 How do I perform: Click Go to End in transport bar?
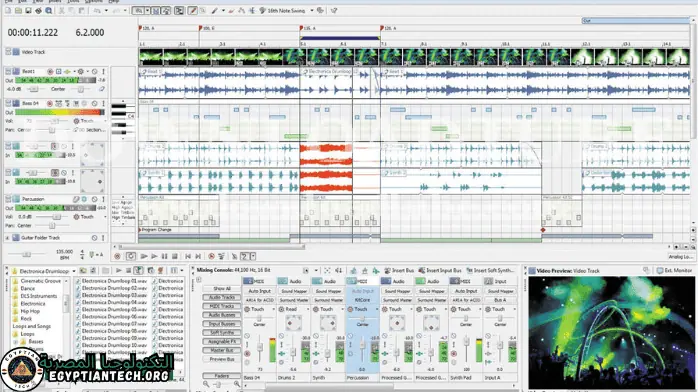tap(198, 256)
